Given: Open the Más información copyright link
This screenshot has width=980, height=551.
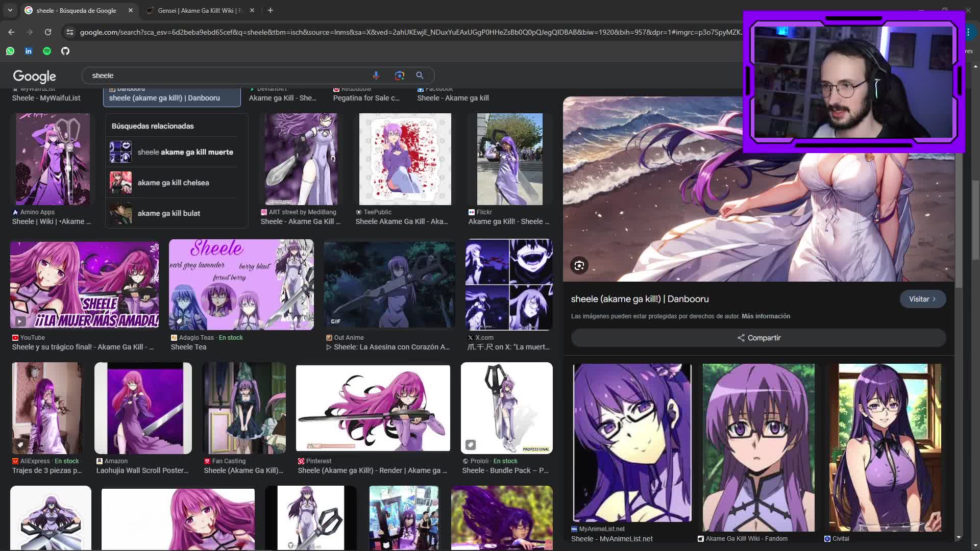Looking at the screenshot, I should [766, 316].
